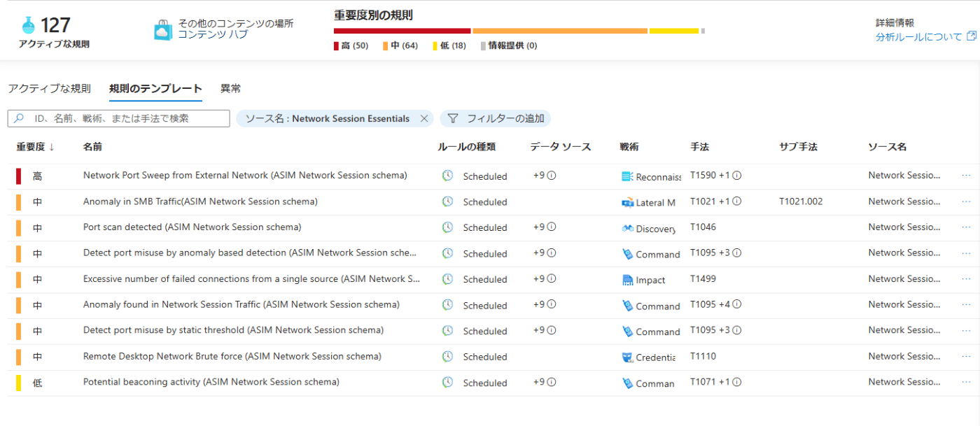Sort by the ルールの種類 column header

pos(466,147)
